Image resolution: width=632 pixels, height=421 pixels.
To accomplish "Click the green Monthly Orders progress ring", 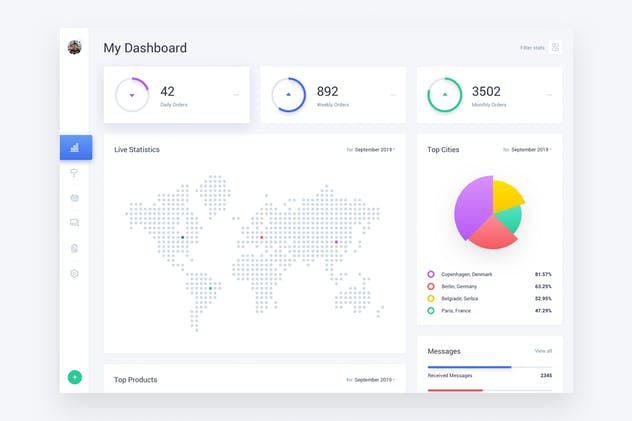I will point(445,95).
